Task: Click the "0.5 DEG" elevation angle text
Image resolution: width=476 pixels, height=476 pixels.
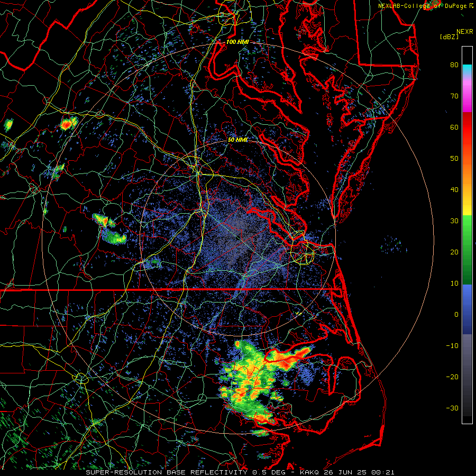Action: point(269,472)
